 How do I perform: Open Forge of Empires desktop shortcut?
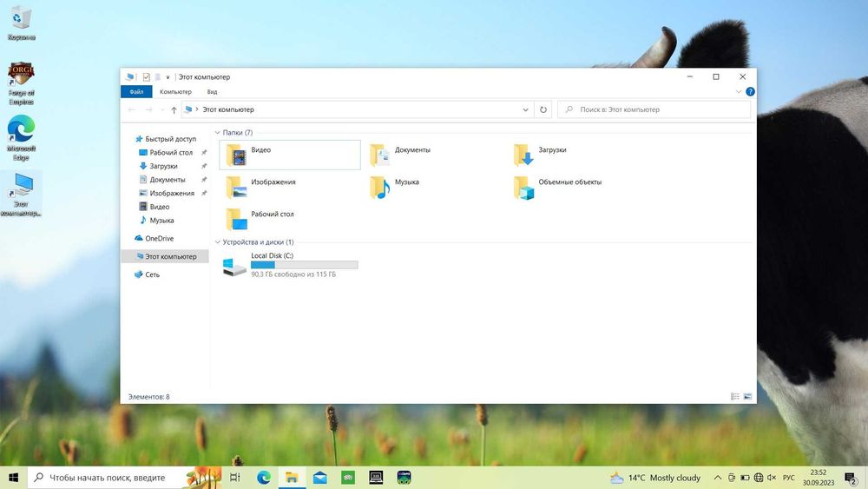coord(21,83)
